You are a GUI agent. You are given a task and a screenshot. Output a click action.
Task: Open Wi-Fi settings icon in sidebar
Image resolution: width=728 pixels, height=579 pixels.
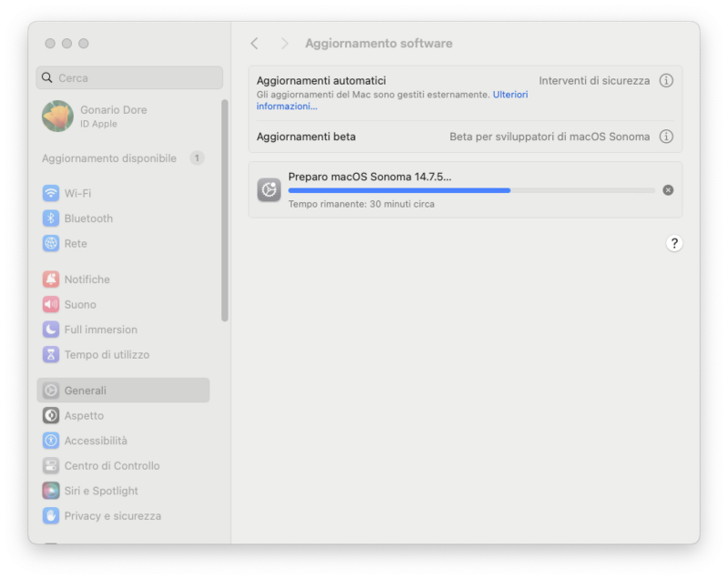point(51,193)
